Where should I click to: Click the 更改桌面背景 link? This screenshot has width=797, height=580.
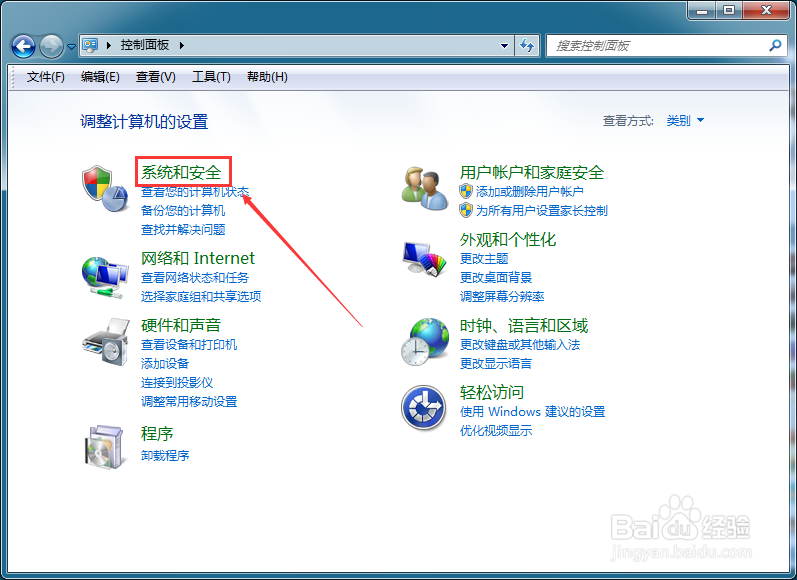(x=496, y=278)
